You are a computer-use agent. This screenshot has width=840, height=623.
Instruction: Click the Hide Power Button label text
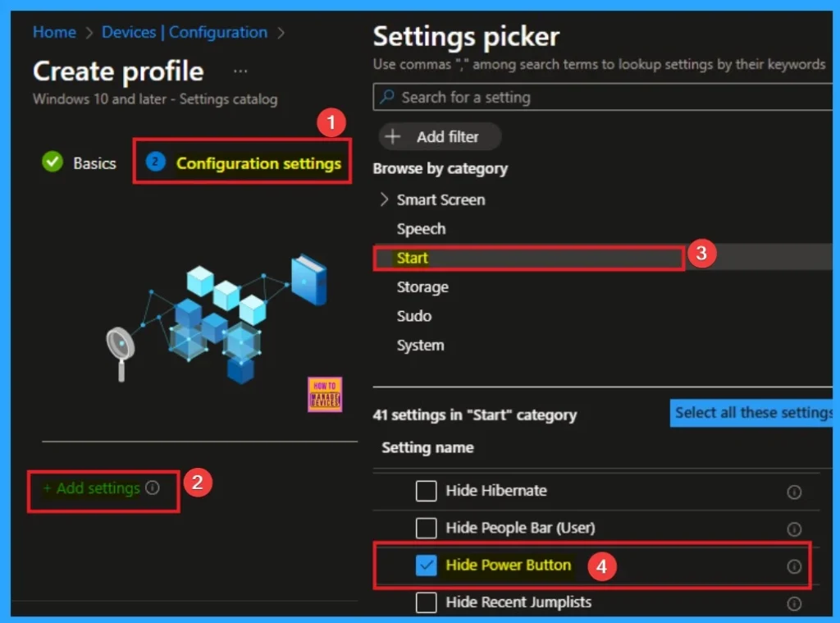click(x=509, y=565)
